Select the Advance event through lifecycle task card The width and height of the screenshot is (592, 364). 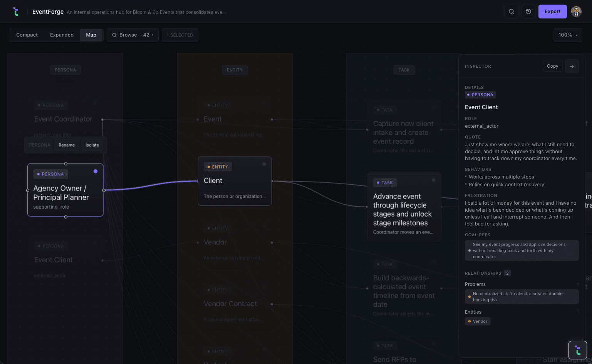pyautogui.click(x=404, y=207)
